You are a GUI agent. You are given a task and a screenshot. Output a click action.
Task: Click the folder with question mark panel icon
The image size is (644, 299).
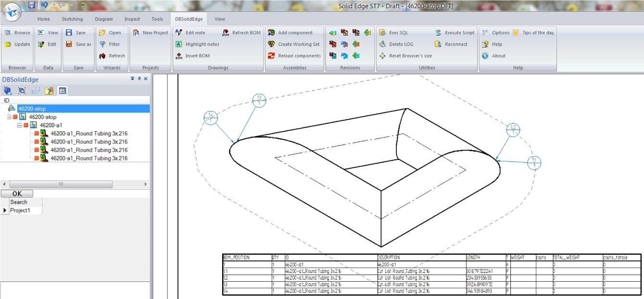(x=49, y=91)
